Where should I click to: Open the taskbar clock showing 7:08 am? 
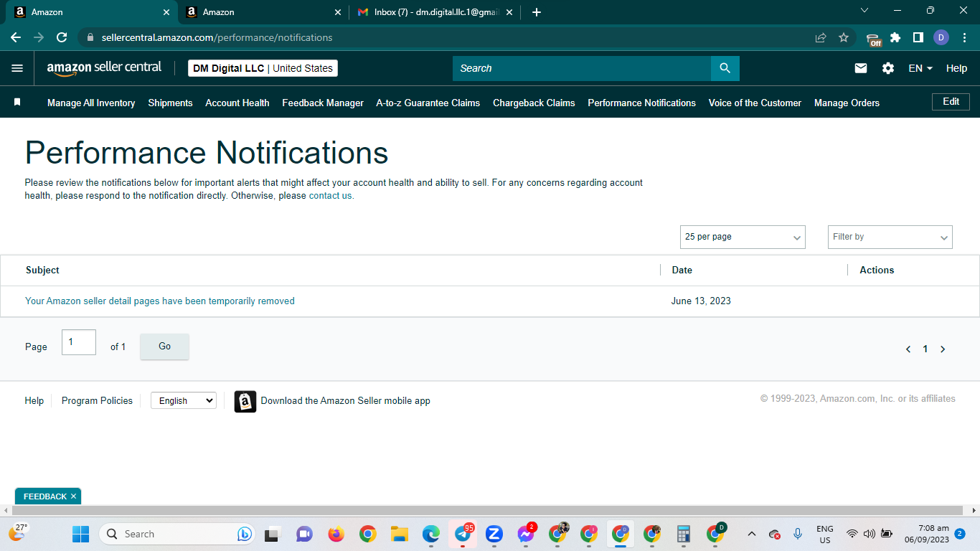[926, 534]
